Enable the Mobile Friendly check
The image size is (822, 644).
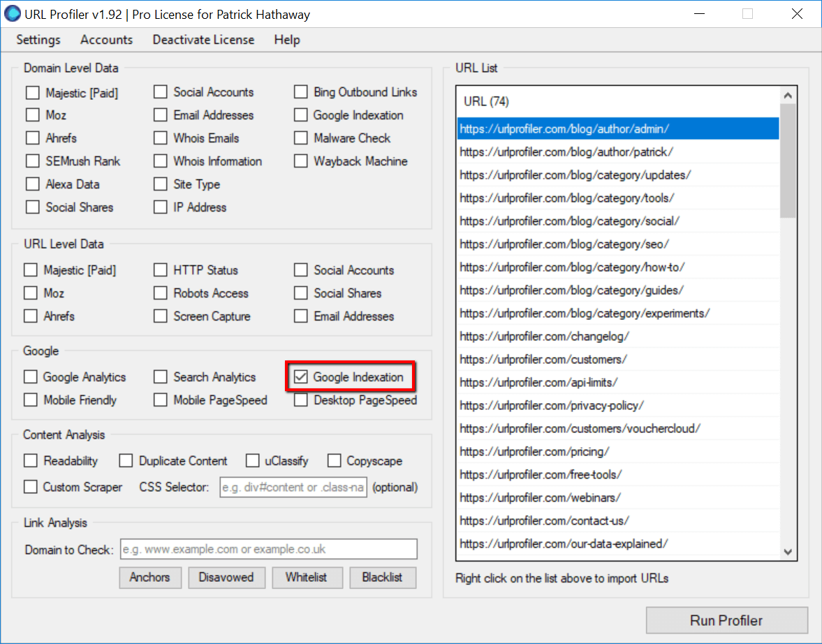[30, 400]
